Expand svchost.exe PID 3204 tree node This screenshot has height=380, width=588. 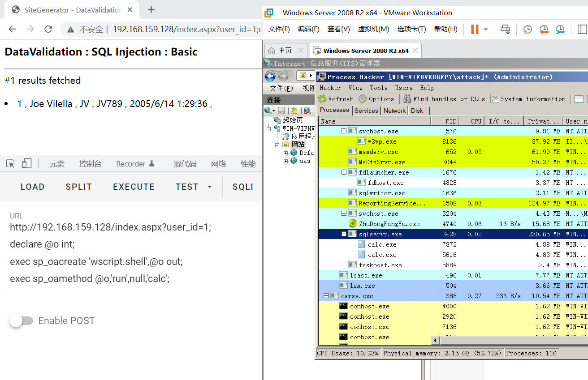click(344, 213)
